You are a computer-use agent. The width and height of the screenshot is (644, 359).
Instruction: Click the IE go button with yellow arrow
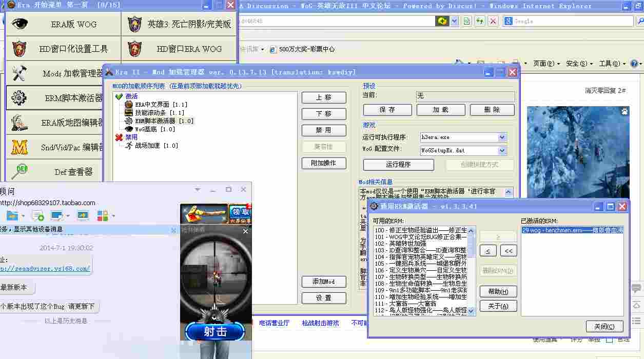(x=442, y=21)
